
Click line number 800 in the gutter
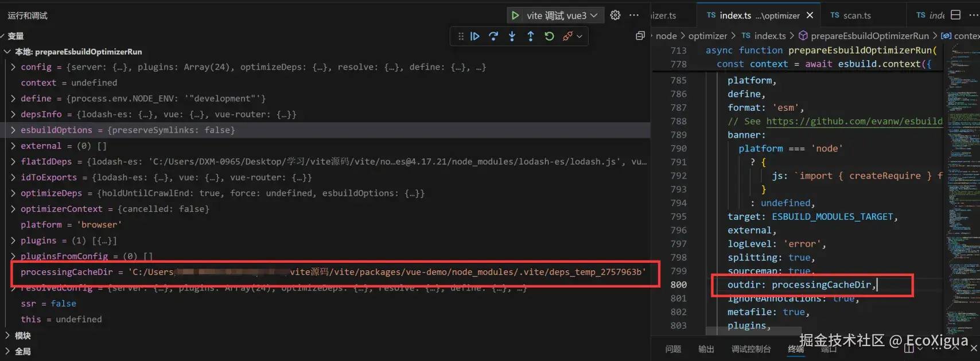(x=678, y=285)
